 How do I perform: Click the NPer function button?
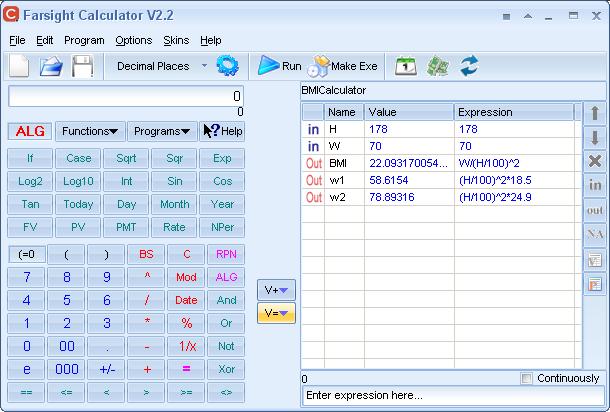pos(222,227)
